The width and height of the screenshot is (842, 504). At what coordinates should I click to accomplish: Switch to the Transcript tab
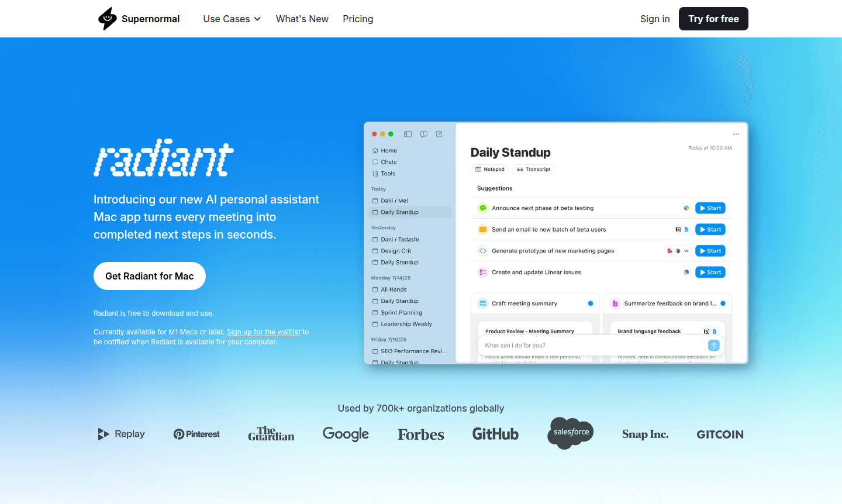pos(533,170)
